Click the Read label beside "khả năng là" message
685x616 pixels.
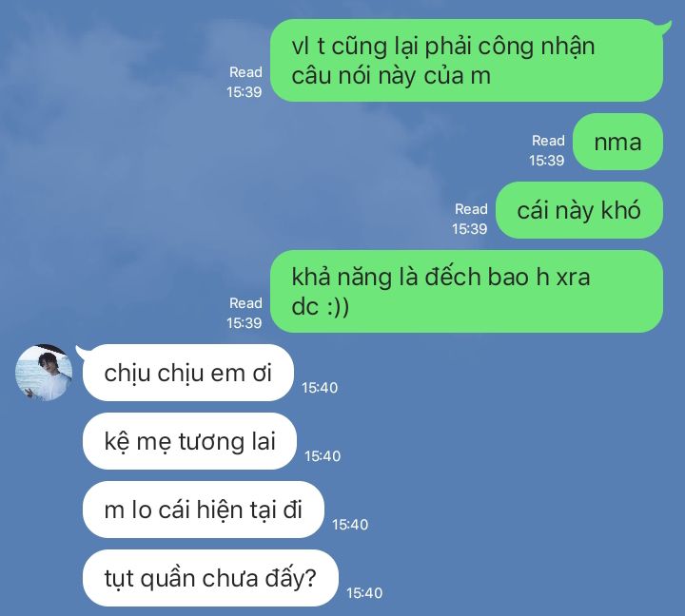(245, 303)
